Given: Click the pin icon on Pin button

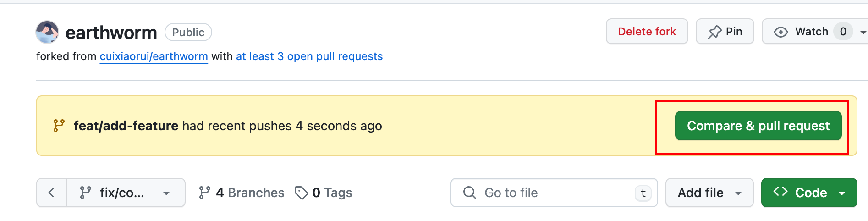Looking at the screenshot, I should [x=714, y=32].
